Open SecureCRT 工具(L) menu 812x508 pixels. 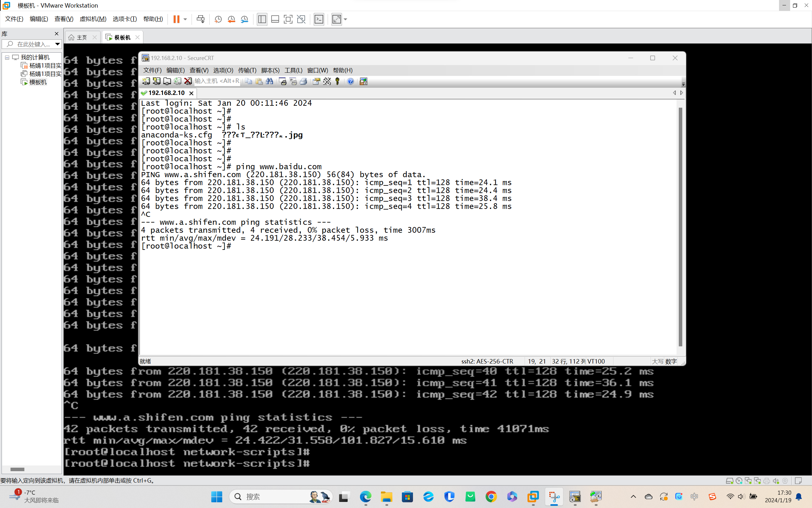[x=293, y=70]
